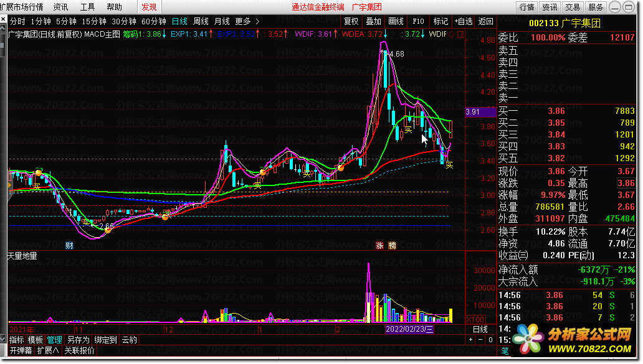Click the 服务 service button
The width and height of the screenshot is (643, 364).
coord(596,7)
